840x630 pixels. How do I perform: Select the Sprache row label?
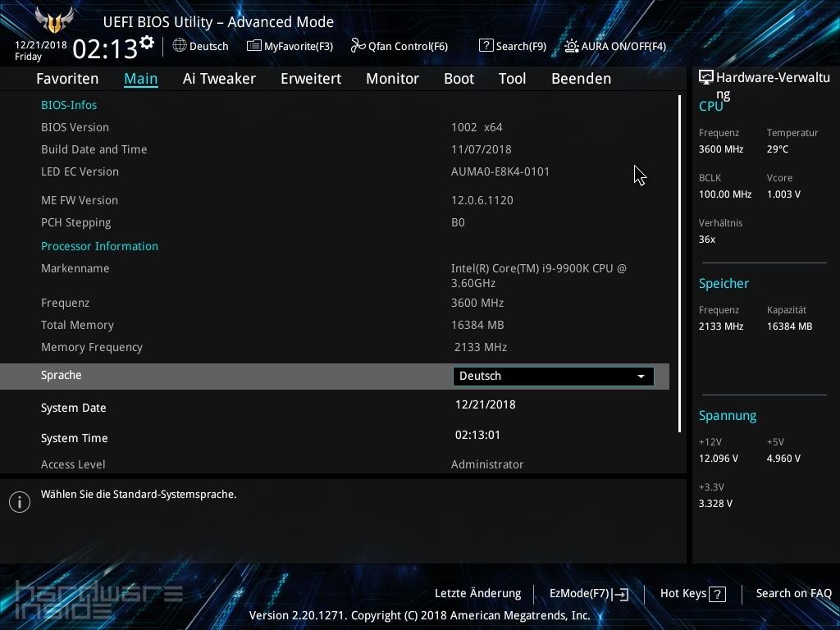[61, 375]
